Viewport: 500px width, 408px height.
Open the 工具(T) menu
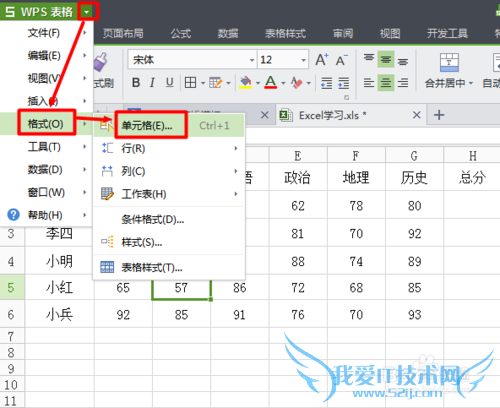(44, 147)
